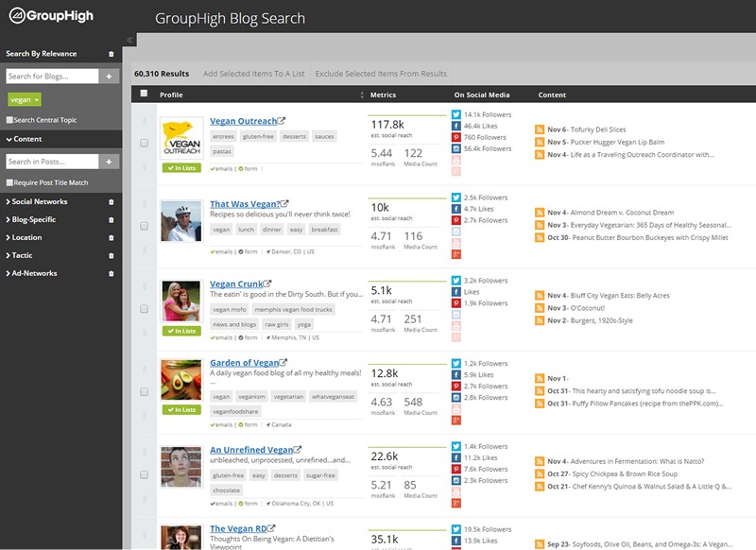Expand the Blog-Specific filter section
756x550 pixels.
31,220
